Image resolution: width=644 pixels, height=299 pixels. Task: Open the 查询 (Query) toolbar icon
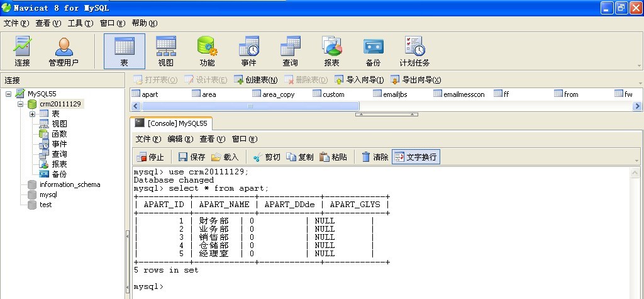click(290, 51)
